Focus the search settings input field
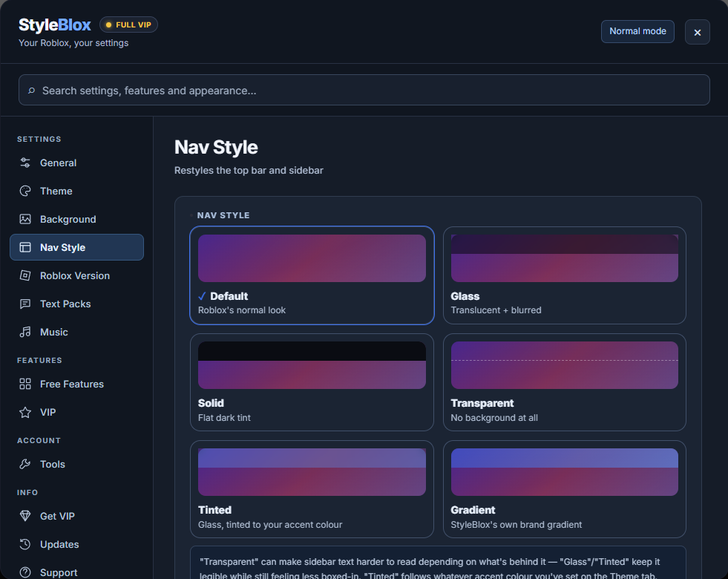This screenshot has width=728, height=579. pos(364,90)
